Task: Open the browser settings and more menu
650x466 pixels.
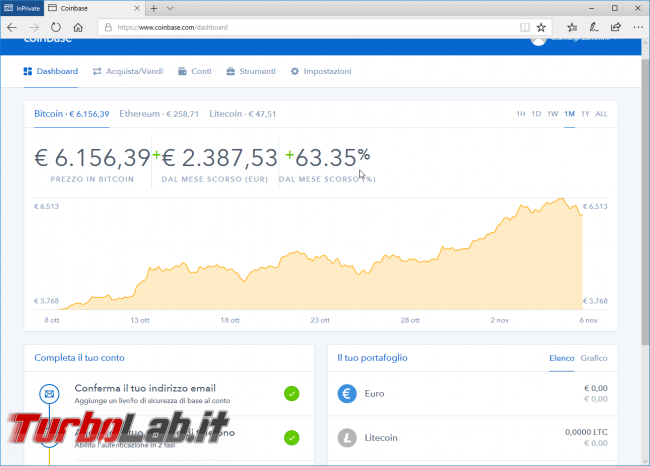Action: (x=638, y=27)
